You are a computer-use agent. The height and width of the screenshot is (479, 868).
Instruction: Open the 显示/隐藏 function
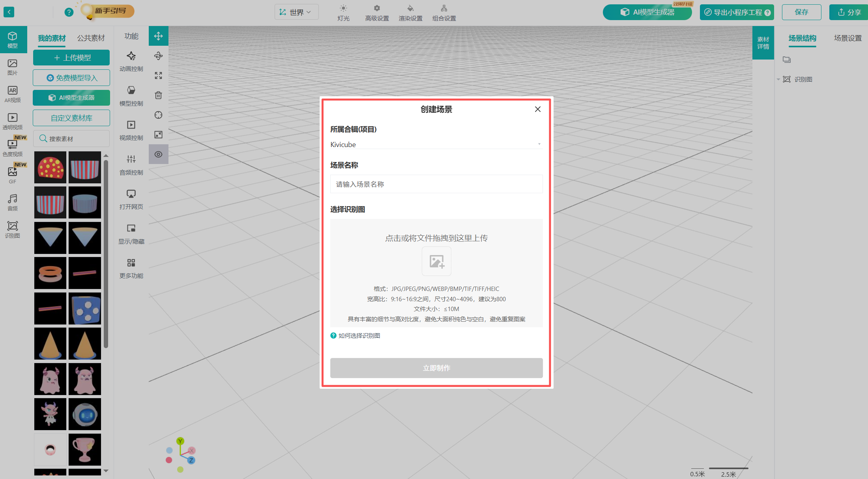coord(131,234)
